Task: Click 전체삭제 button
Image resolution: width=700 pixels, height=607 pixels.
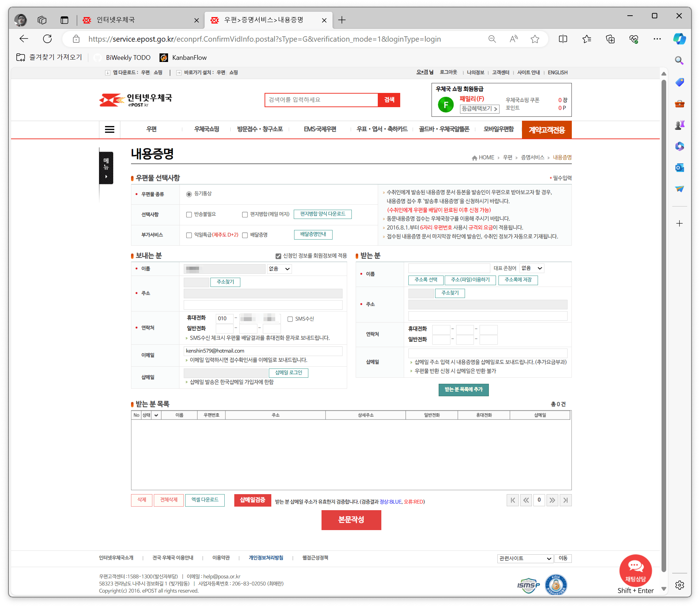Action: click(169, 500)
